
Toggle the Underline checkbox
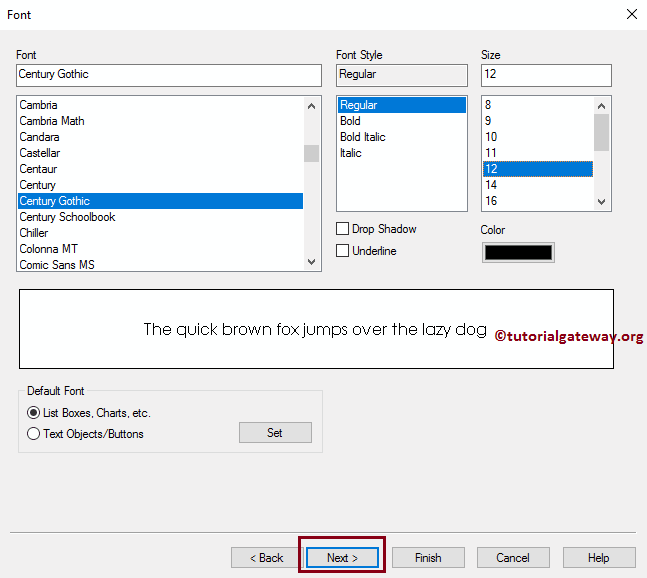(x=342, y=250)
